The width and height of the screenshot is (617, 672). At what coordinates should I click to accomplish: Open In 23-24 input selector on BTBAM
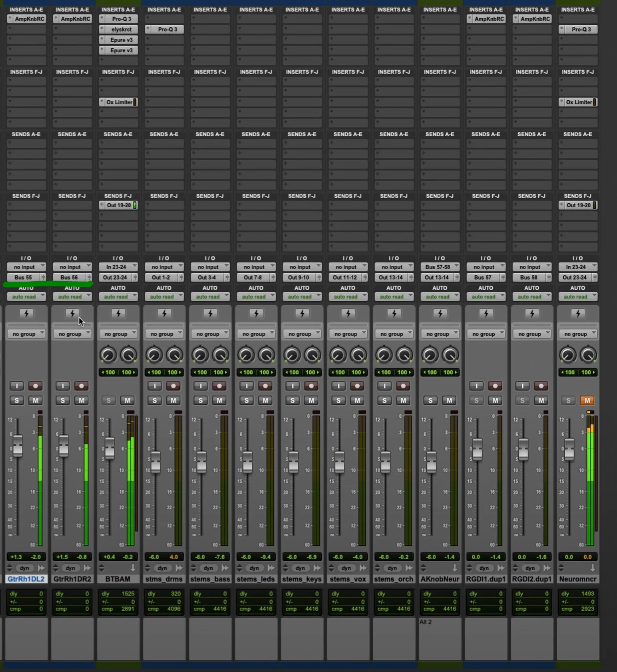coord(118,267)
